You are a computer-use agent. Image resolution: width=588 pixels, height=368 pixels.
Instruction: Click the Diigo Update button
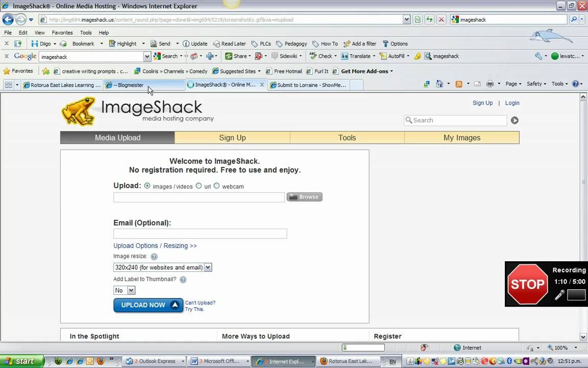(195, 43)
